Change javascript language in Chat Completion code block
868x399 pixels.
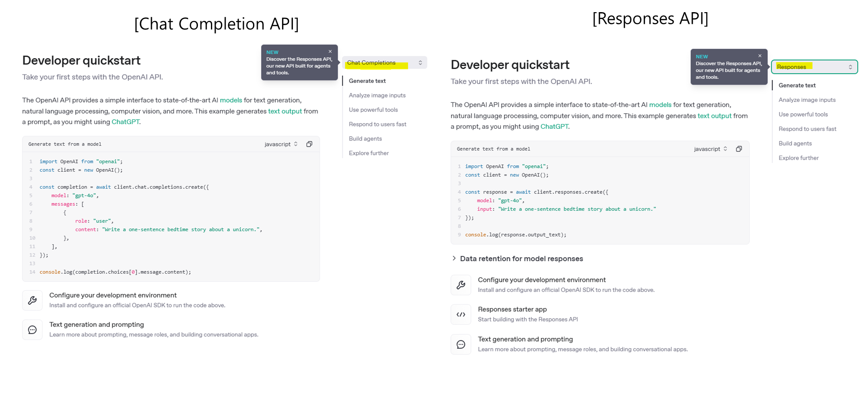pyautogui.click(x=281, y=144)
